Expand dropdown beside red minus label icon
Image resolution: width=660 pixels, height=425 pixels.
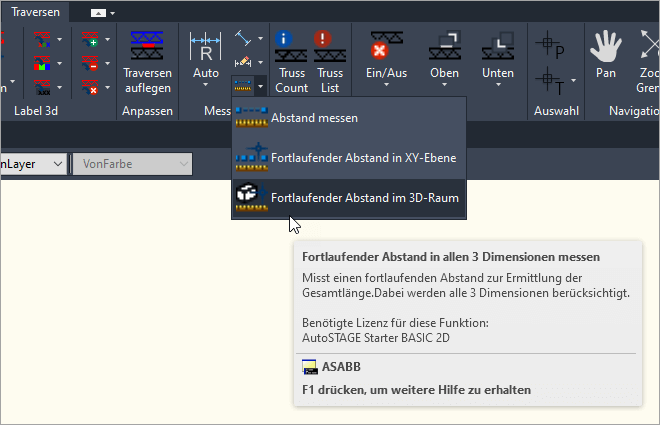[x=107, y=64]
